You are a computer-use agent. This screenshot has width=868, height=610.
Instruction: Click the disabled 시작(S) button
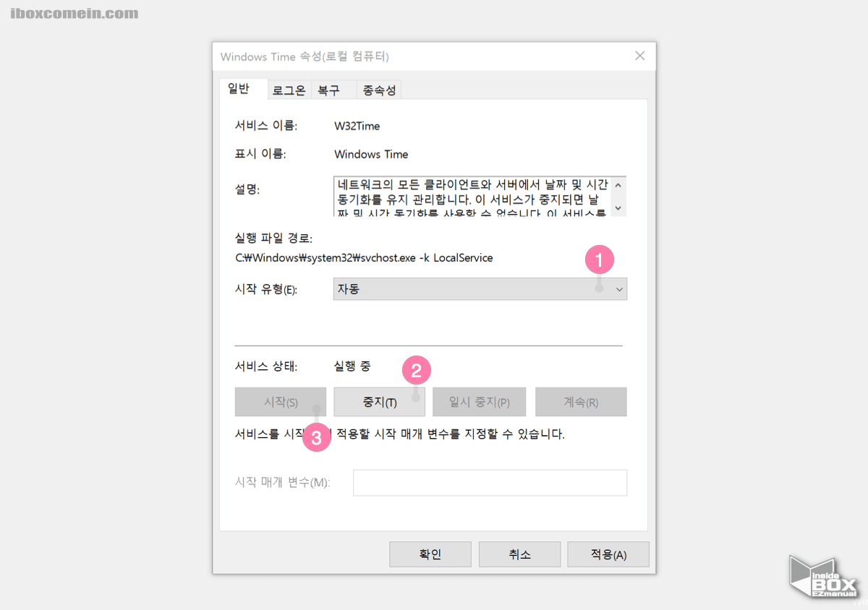[280, 402]
